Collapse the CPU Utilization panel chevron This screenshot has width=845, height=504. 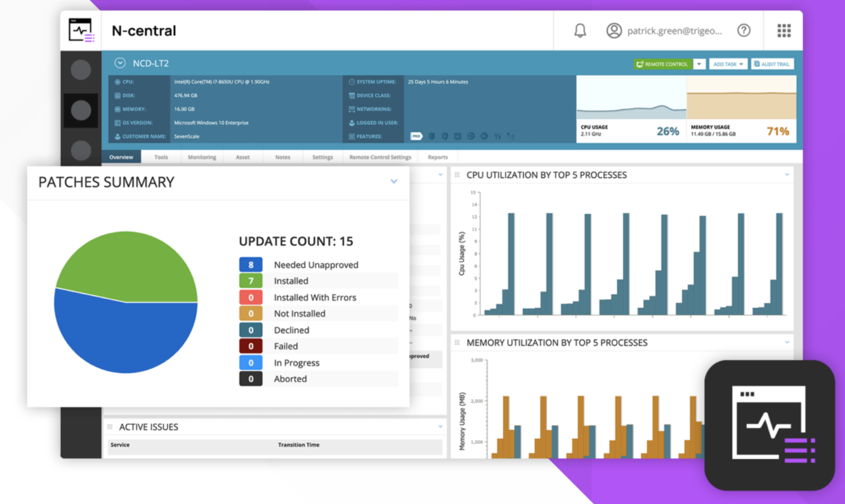tap(787, 175)
